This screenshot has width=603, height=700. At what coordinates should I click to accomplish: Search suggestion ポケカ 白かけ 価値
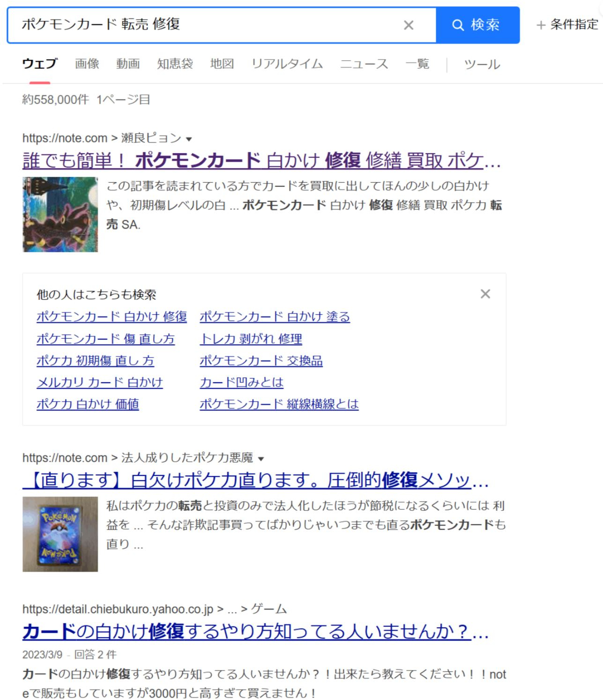pos(88,404)
